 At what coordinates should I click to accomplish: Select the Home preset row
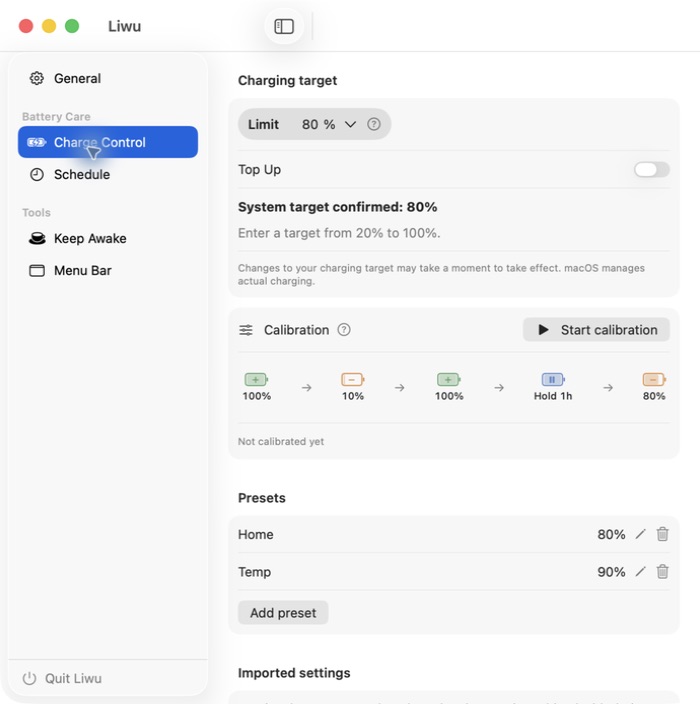point(453,534)
